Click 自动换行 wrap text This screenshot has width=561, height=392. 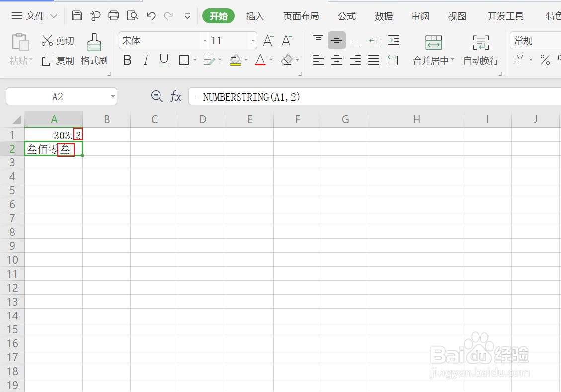click(481, 50)
